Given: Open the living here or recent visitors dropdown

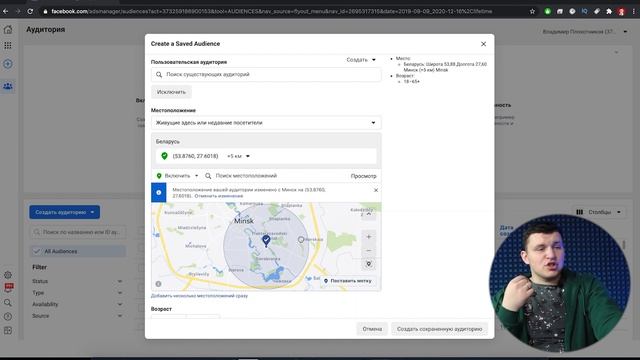Looking at the screenshot, I should [x=266, y=122].
